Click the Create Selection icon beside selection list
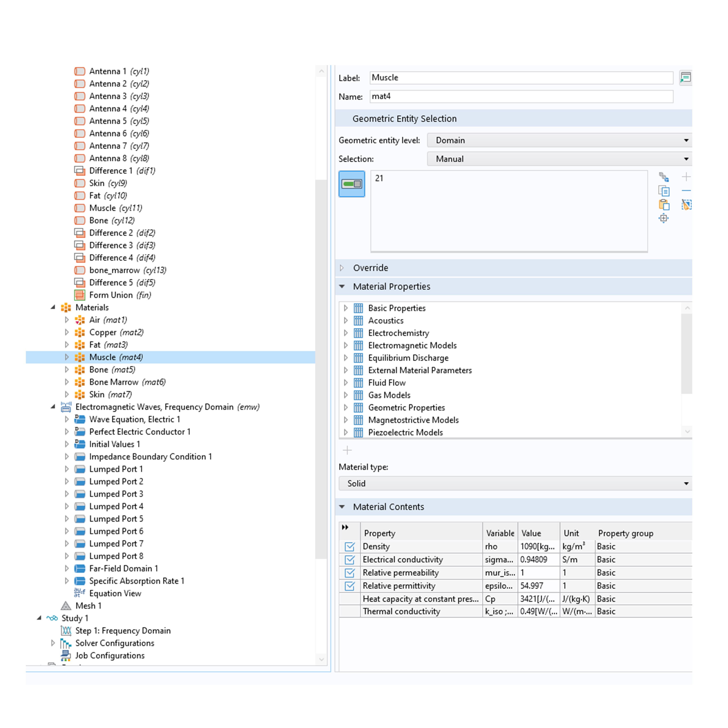 pos(663,177)
